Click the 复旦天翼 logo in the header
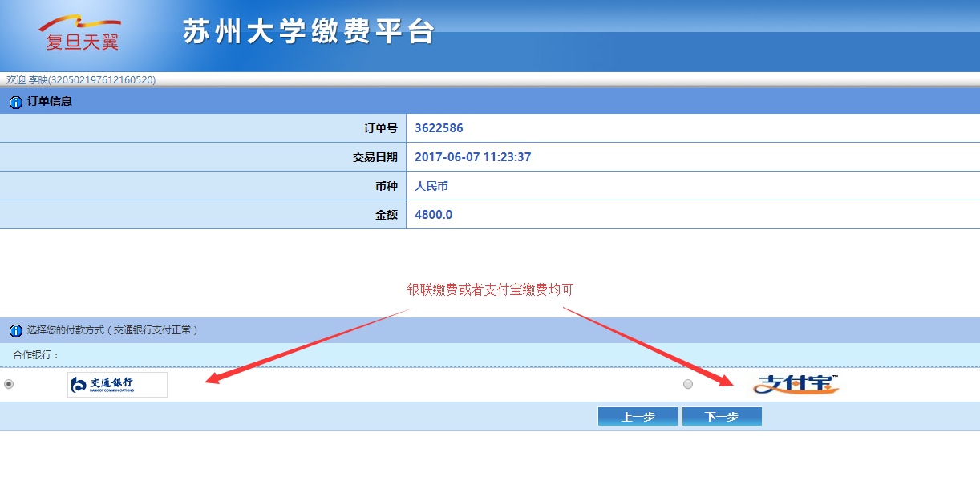Viewport: 980px width, 501px height. [x=81, y=34]
